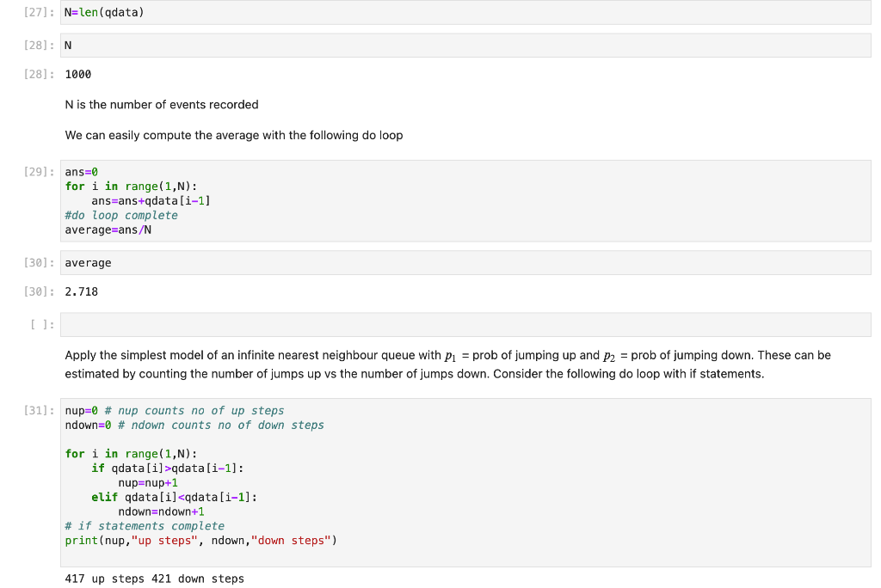The width and height of the screenshot is (881, 588).
Task: Click output '417 up steps 421 down steps'
Action: click(x=155, y=579)
